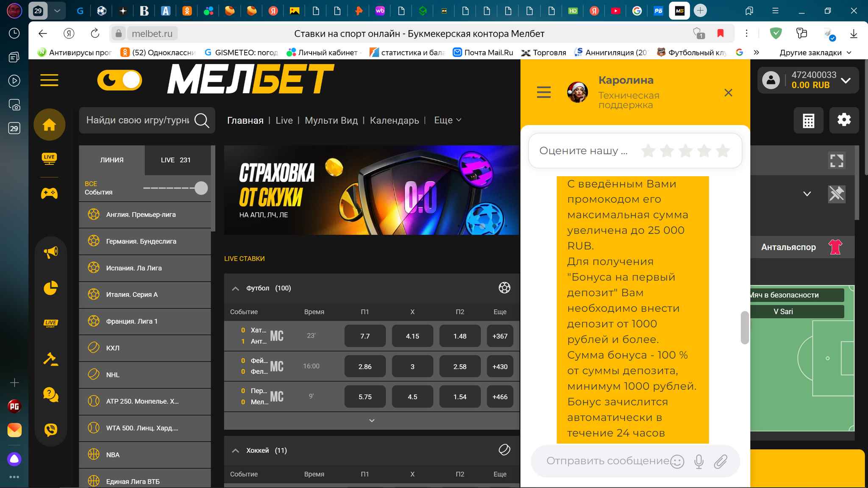Open settings gear icon on site

844,120
